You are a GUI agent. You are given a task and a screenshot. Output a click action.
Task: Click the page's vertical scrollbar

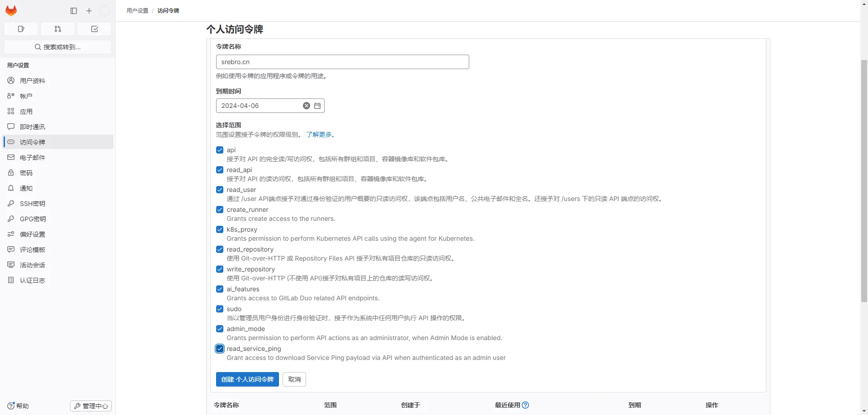(x=864, y=181)
